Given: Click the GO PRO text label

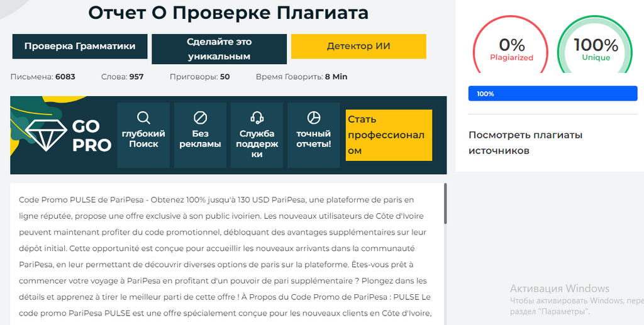Looking at the screenshot, I should 91,136.
